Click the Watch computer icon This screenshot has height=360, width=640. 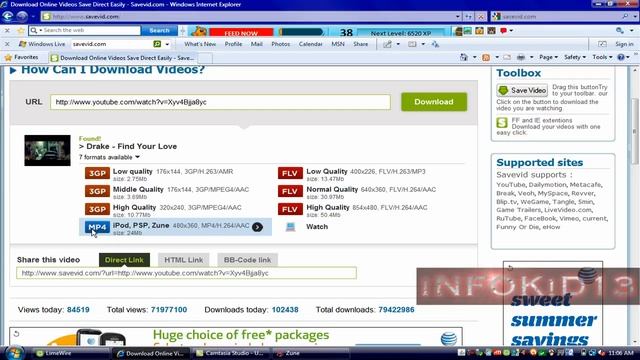pos(290,227)
